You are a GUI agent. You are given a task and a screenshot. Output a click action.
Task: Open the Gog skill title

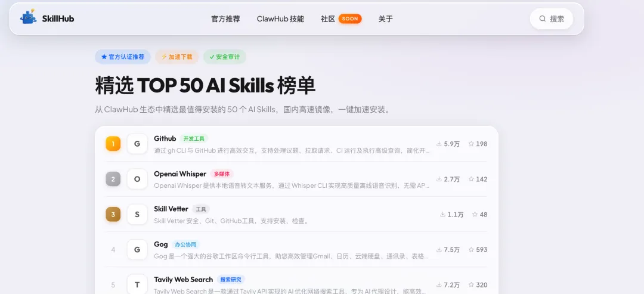point(160,245)
